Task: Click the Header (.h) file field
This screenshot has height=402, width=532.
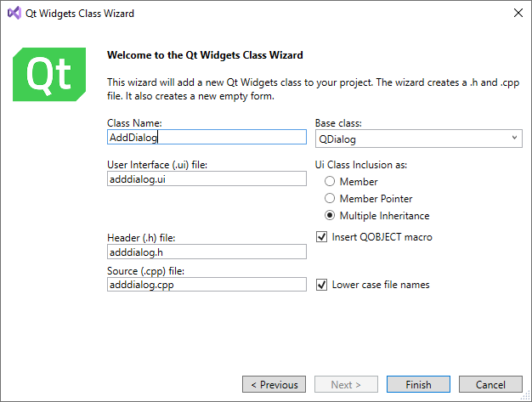Action: tap(207, 252)
